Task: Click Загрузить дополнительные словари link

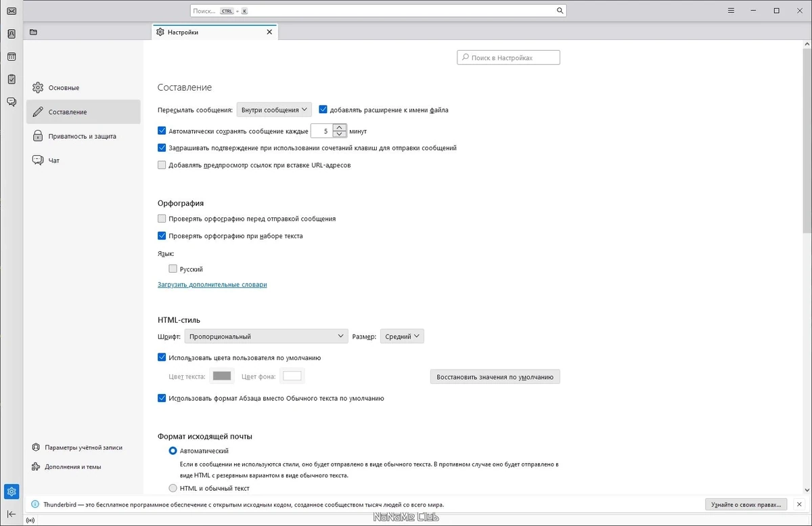Action: click(x=212, y=284)
